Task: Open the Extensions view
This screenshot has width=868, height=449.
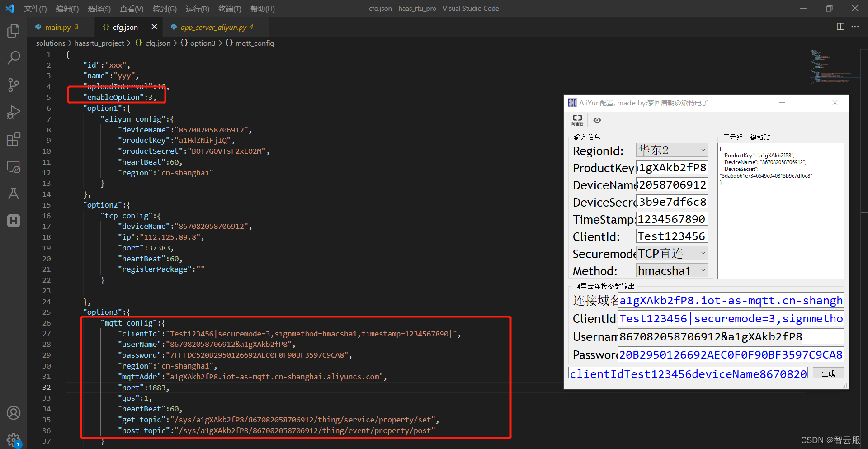Action: pos(14,139)
